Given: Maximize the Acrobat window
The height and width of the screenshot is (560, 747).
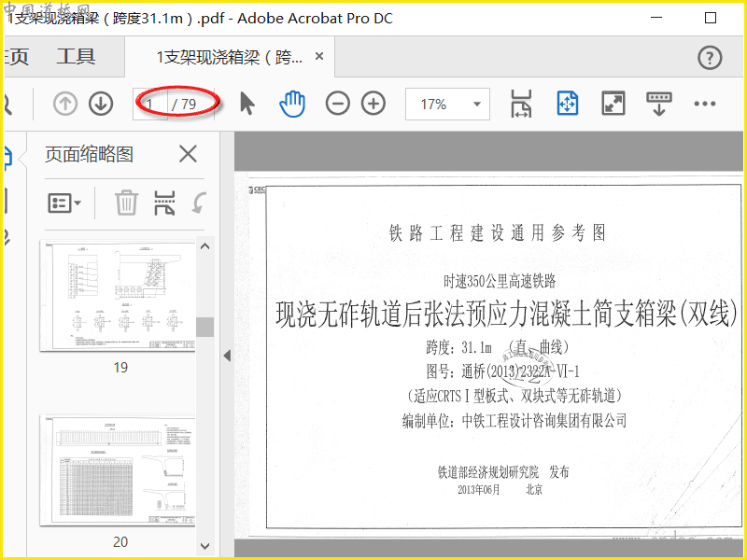Looking at the screenshot, I should 711,18.
